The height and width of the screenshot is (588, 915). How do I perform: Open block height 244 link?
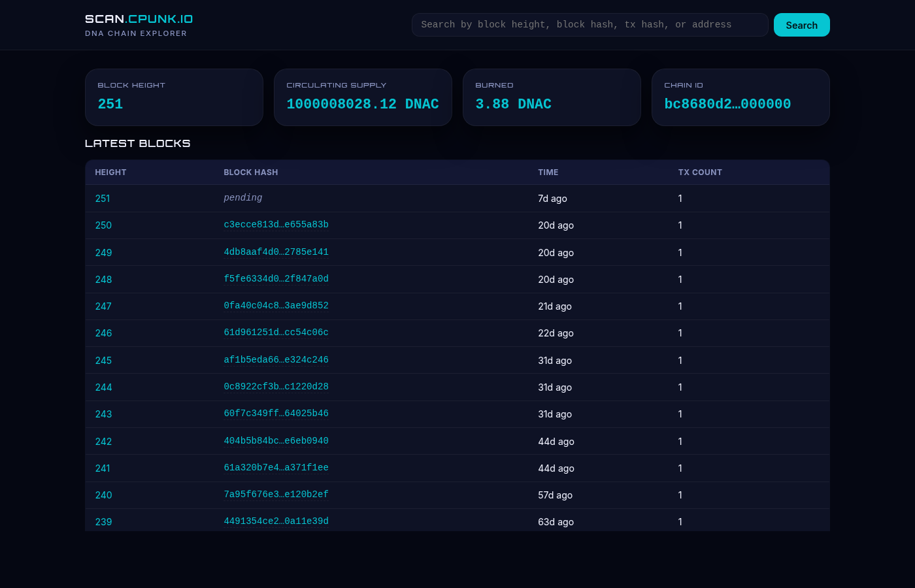pyautogui.click(x=103, y=387)
